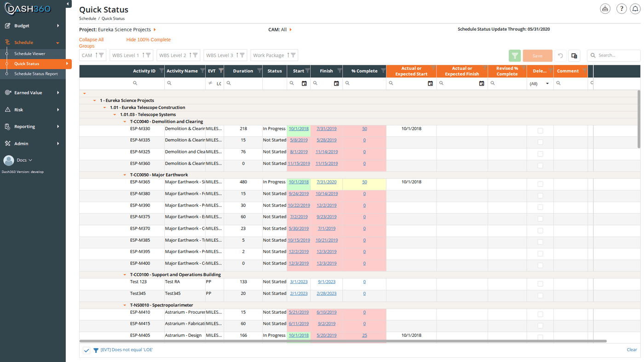This screenshot has height=362, width=644.
Task: Tick the Delete checkbox for Test 123
Action: pos(540,284)
